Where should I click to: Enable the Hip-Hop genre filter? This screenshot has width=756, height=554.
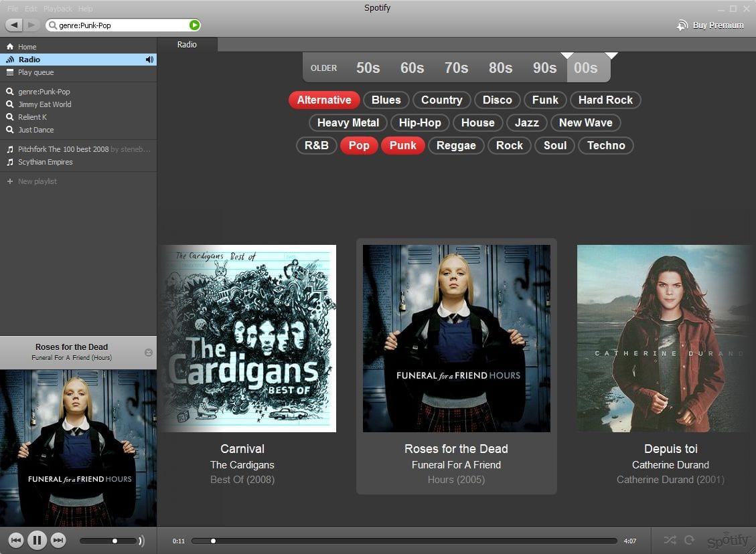click(x=420, y=123)
